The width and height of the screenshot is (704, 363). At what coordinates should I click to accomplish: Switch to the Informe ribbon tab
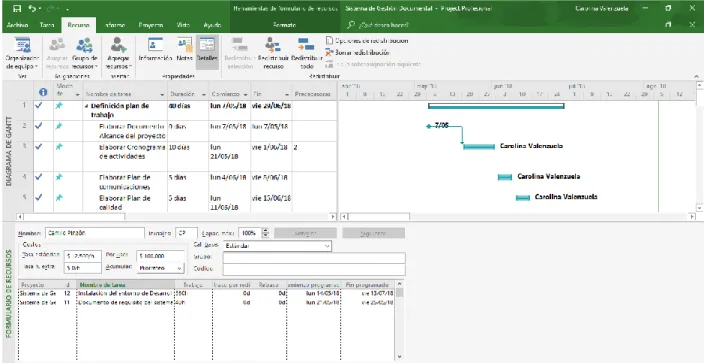pyautogui.click(x=115, y=25)
